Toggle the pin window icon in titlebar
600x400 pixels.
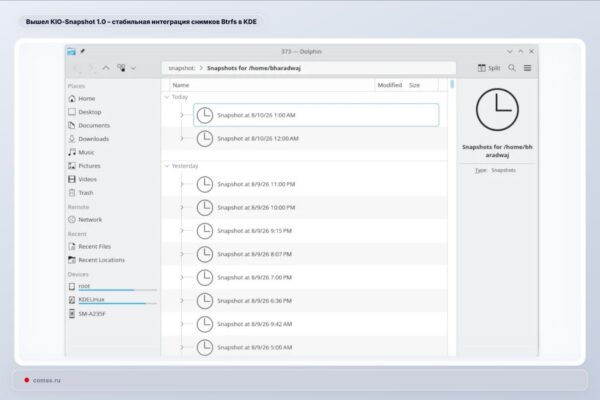(82, 51)
